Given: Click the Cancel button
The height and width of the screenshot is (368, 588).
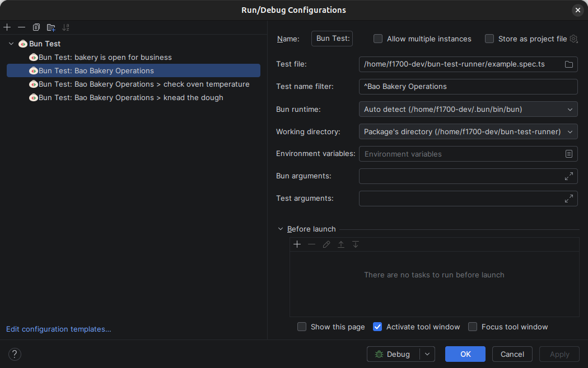Looking at the screenshot, I should point(512,354).
